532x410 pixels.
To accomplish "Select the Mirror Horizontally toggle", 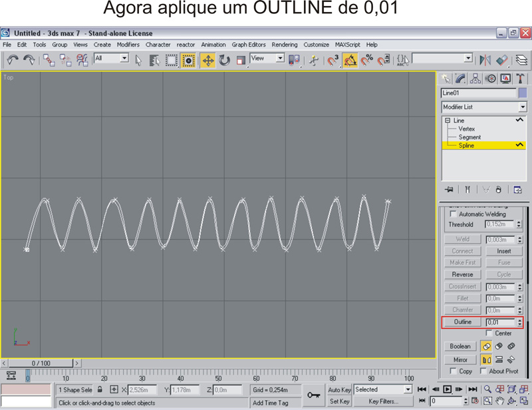I will coord(486,359).
